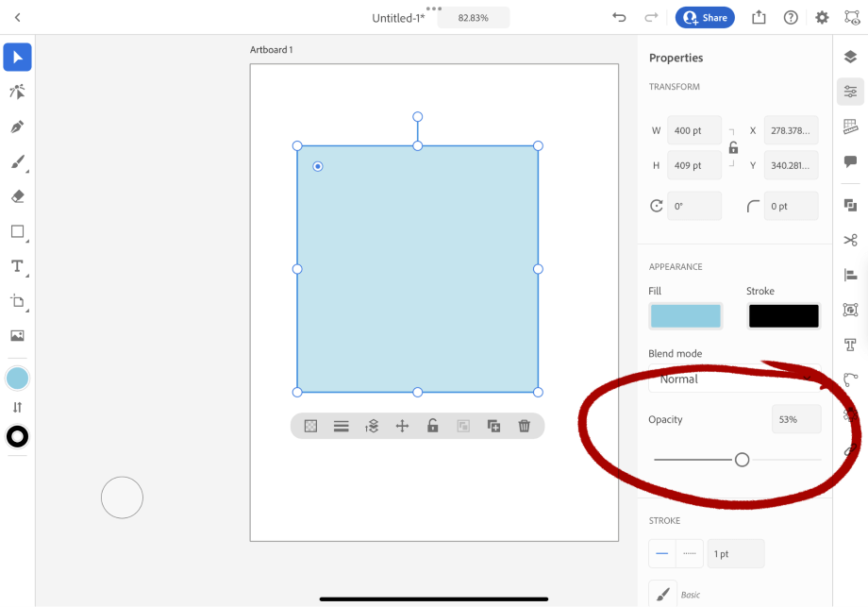Select the Selection arrow tool
This screenshot has width=868, height=607.
(17, 57)
